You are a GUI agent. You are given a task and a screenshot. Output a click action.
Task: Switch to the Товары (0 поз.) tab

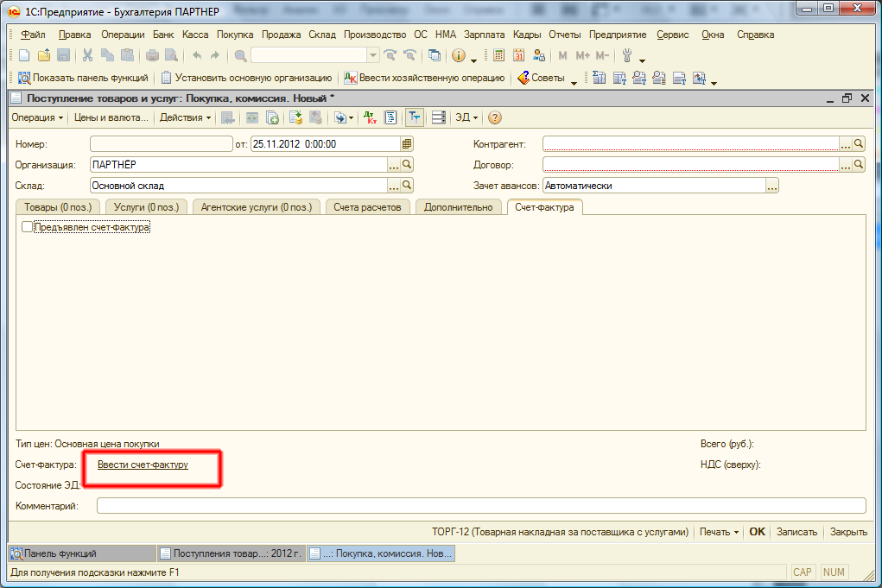click(58, 207)
